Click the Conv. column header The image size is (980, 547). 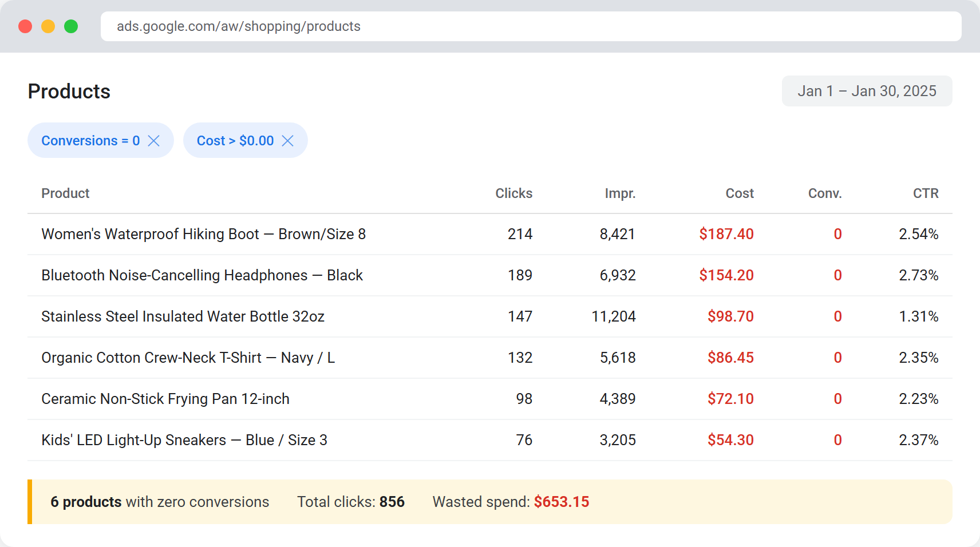click(x=824, y=193)
